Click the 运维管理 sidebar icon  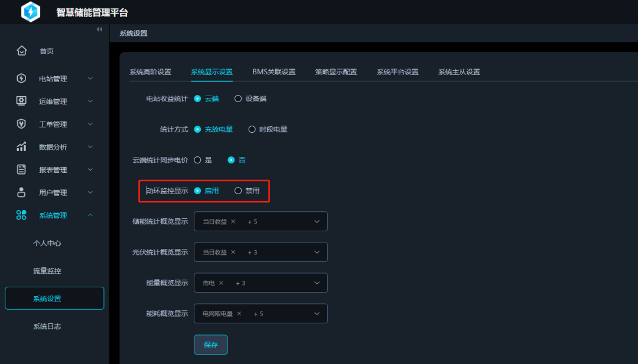tap(21, 101)
